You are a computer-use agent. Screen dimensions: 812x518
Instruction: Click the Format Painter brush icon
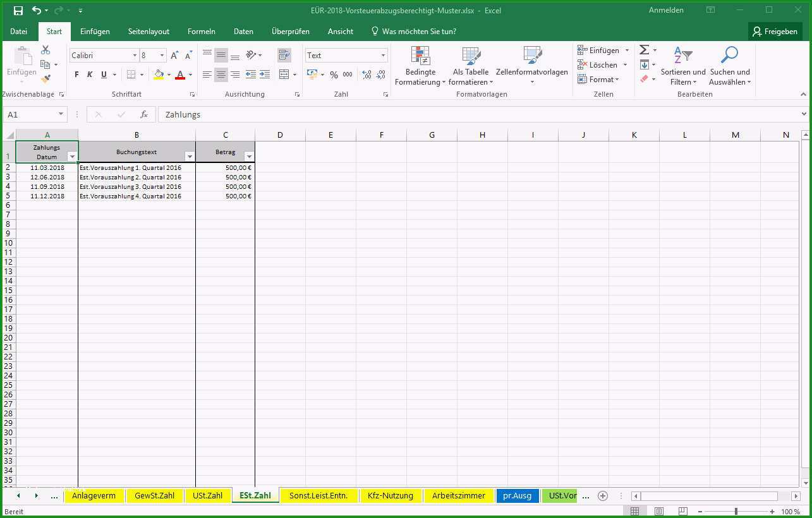(x=45, y=79)
